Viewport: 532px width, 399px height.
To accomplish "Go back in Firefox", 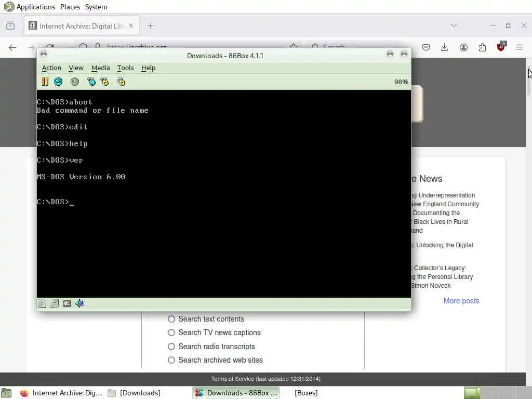I will [x=12, y=47].
